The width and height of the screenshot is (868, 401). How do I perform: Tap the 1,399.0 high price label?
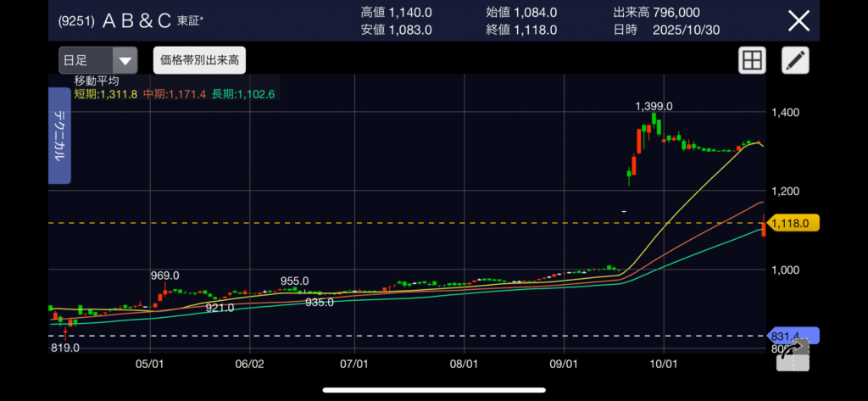(654, 106)
